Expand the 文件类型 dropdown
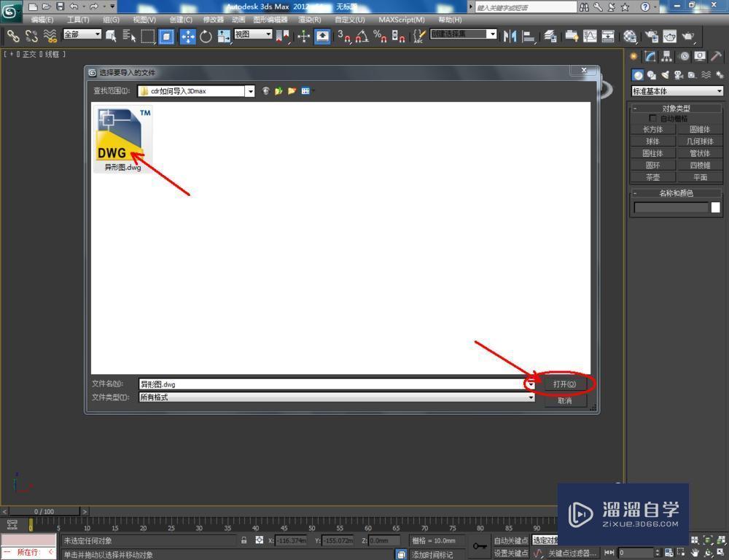The image size is (729, 560). pyautogui.click(x=531, y=397)
